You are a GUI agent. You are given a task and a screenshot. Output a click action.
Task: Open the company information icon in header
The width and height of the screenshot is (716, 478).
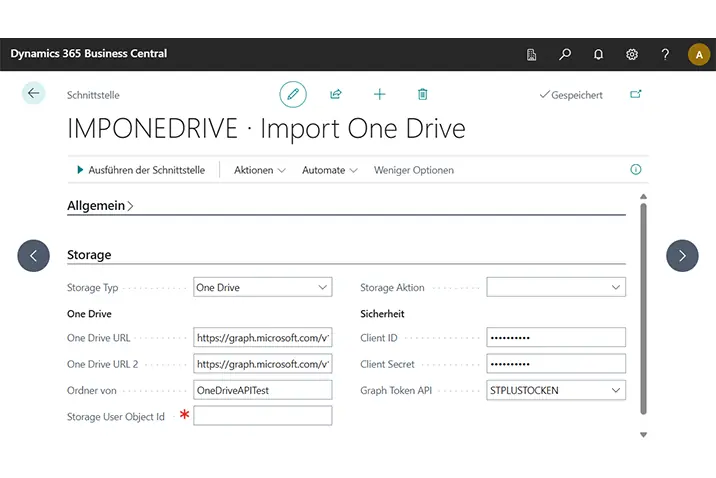pos(532,55)
